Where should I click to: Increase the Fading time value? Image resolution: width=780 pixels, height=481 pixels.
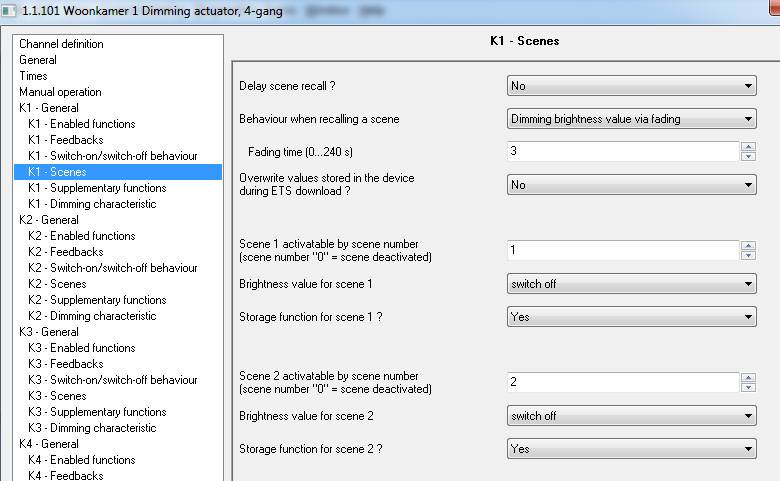pyautogui.click(x=748, y=147)
